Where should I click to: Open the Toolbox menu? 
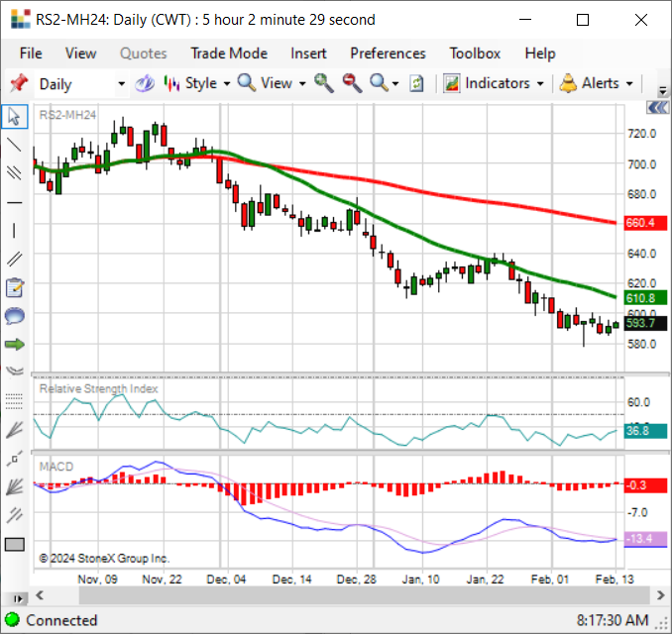point(475,53)
